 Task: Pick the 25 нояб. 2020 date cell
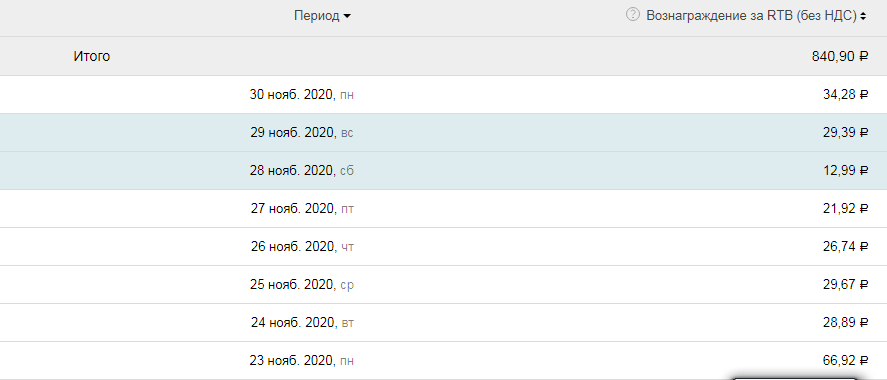pyautogui.click(x=302, y=284)
